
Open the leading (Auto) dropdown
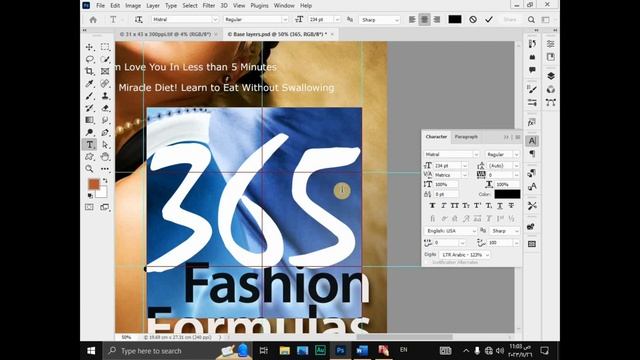516,166
